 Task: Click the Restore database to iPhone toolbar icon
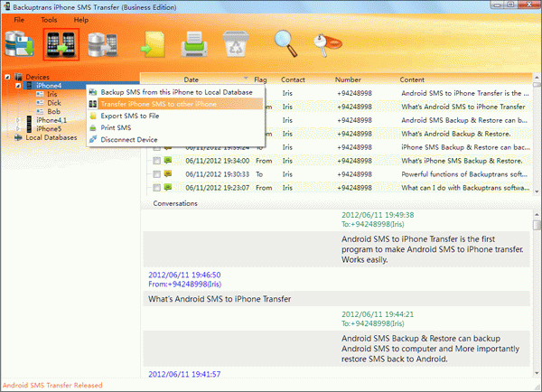103,44
